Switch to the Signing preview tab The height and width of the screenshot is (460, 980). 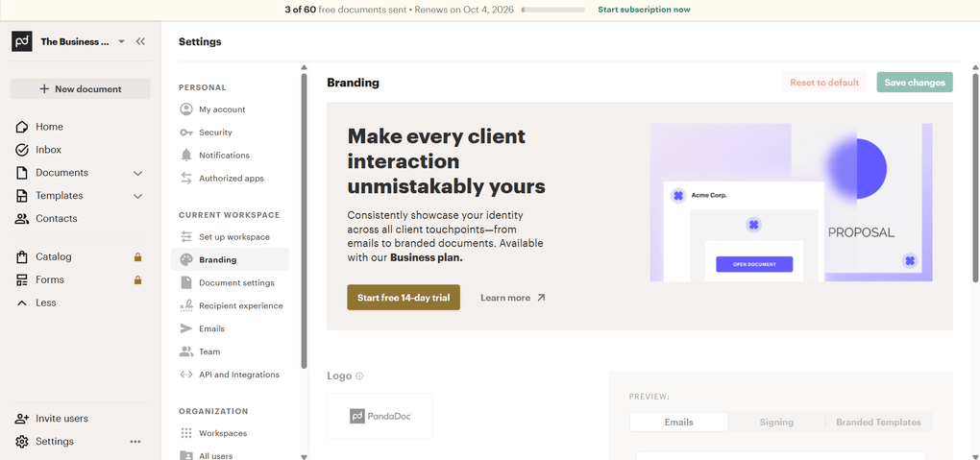pyautogui.click(x=776, y=423)
